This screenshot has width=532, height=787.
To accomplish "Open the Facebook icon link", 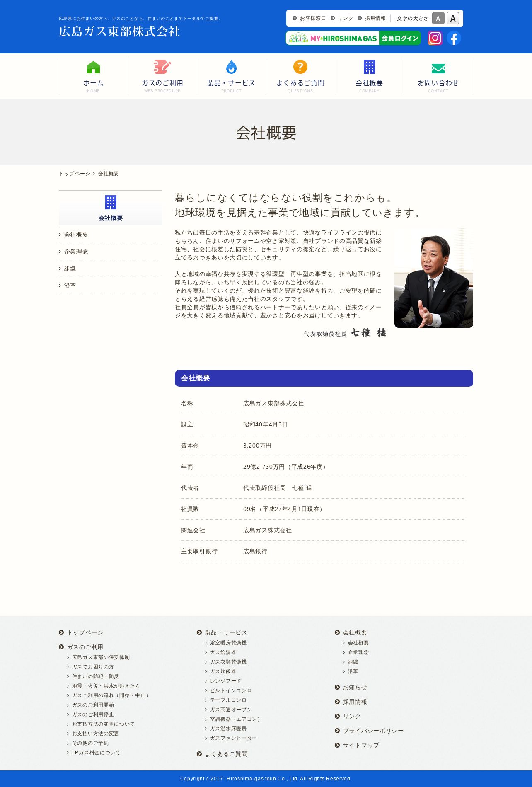I will tap(454, 38).
